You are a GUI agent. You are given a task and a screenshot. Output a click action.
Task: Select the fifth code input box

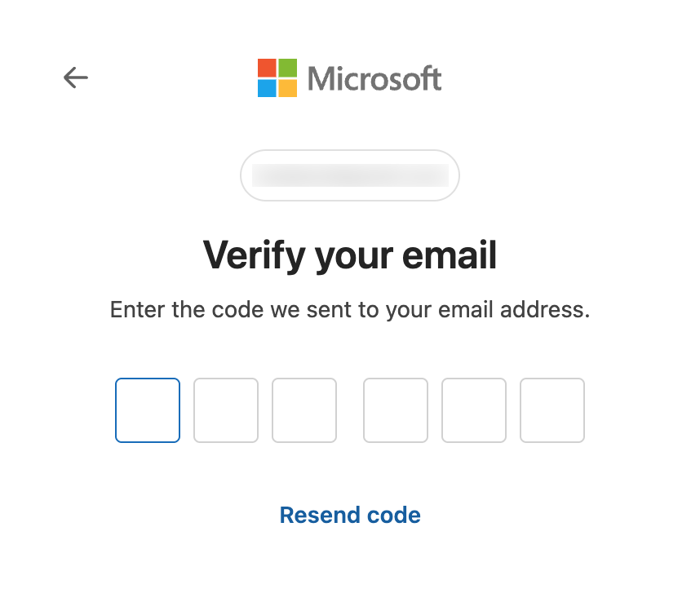click(x=474, y=410)
